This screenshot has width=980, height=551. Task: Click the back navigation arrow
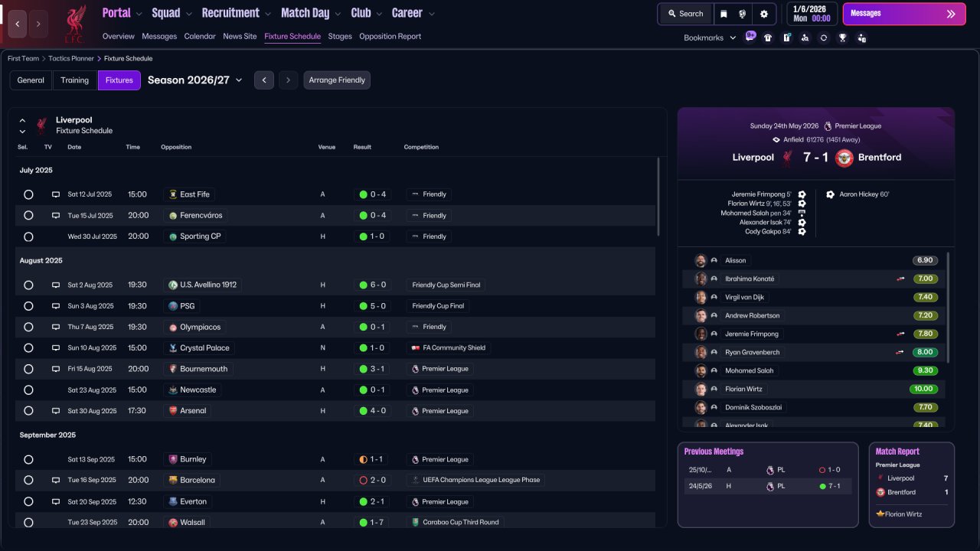(17, 24)
